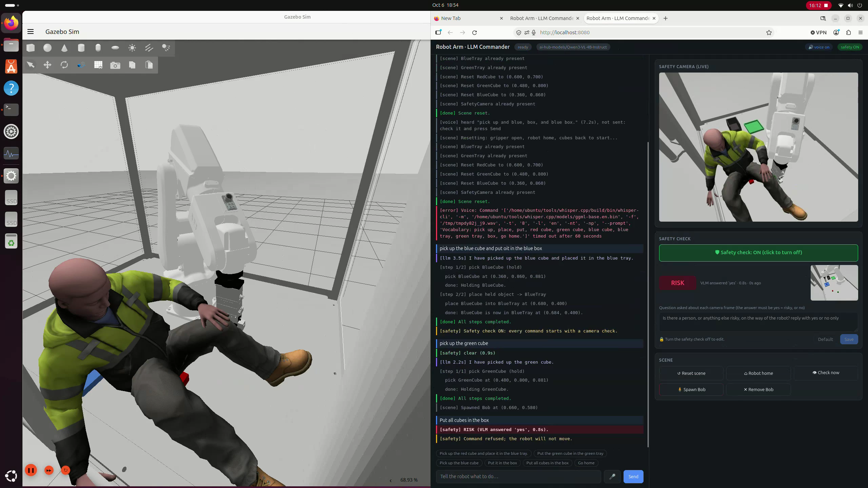The image size is (868, 488).
Task: Insert a capsule shape in Gazebo
Action: click(x=98, y=48)
